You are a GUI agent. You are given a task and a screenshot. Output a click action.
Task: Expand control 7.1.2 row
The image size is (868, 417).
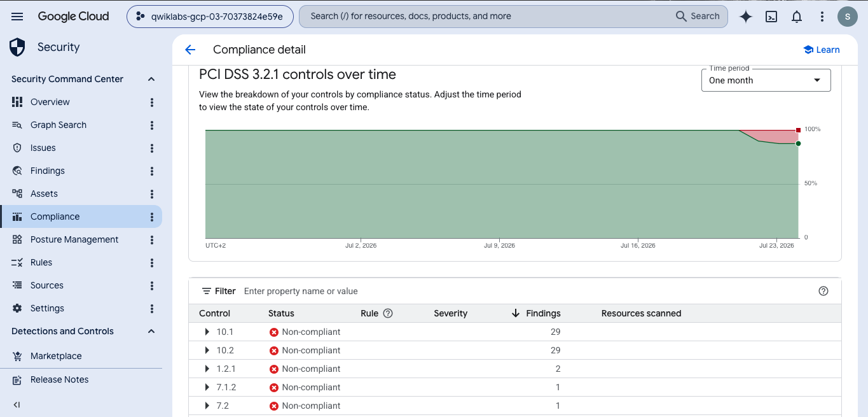tap(207, 387)
